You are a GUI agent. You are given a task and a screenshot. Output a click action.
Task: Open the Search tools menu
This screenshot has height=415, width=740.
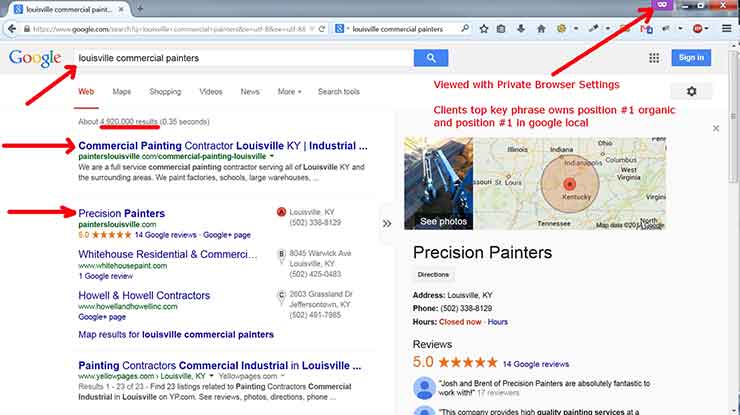click(338, 92)
